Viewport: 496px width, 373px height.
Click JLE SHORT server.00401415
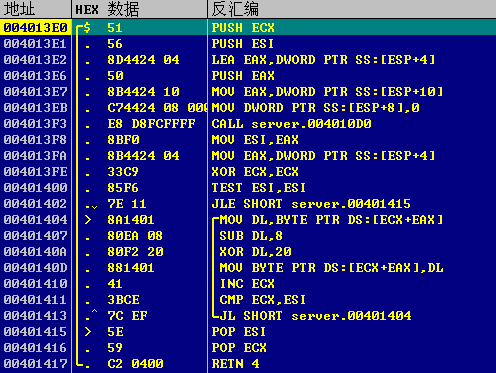point(311,204)
